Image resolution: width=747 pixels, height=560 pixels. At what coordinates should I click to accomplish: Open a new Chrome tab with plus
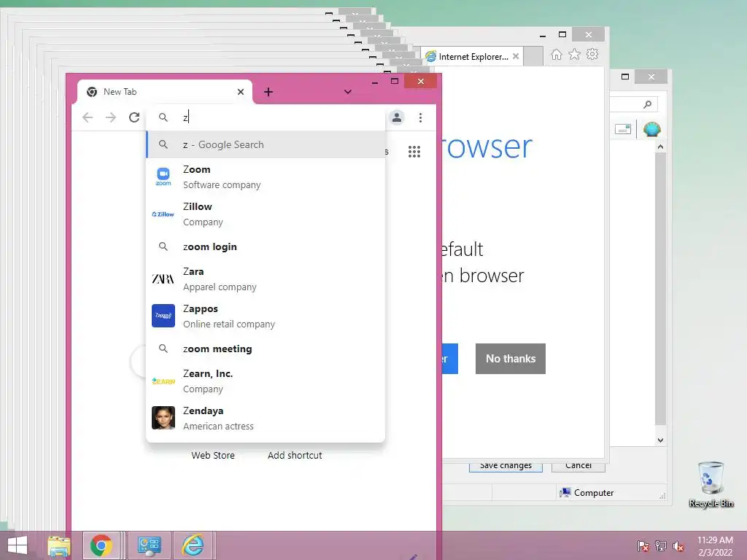point(268,92)
